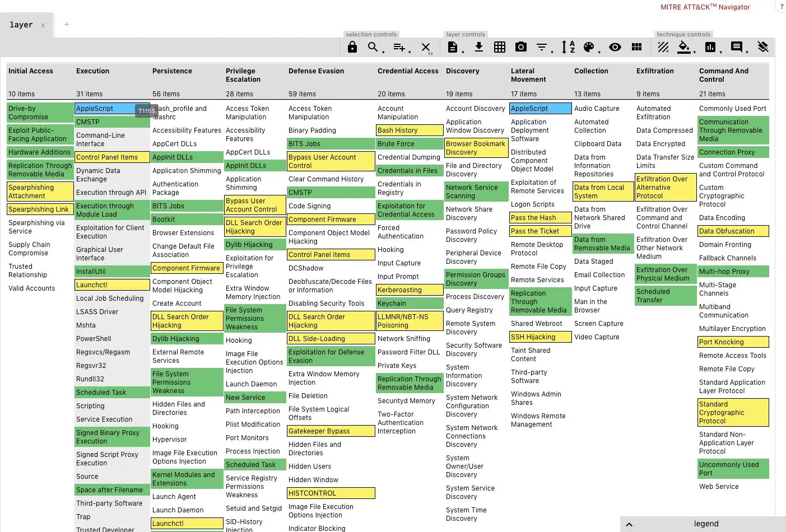Select Exfiltration Over Alternative Protocol
Viewport: 786px width, 532px height.
tap(666, 188)
